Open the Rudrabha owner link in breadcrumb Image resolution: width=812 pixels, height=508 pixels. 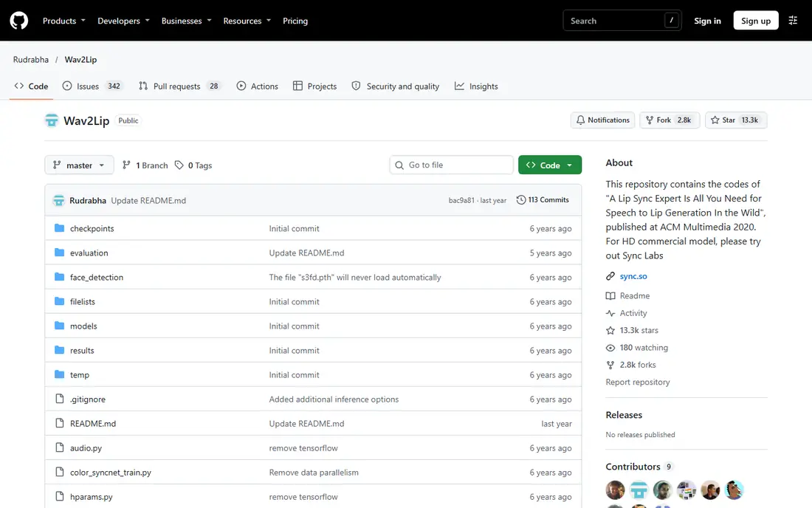(x=30, y=60)
